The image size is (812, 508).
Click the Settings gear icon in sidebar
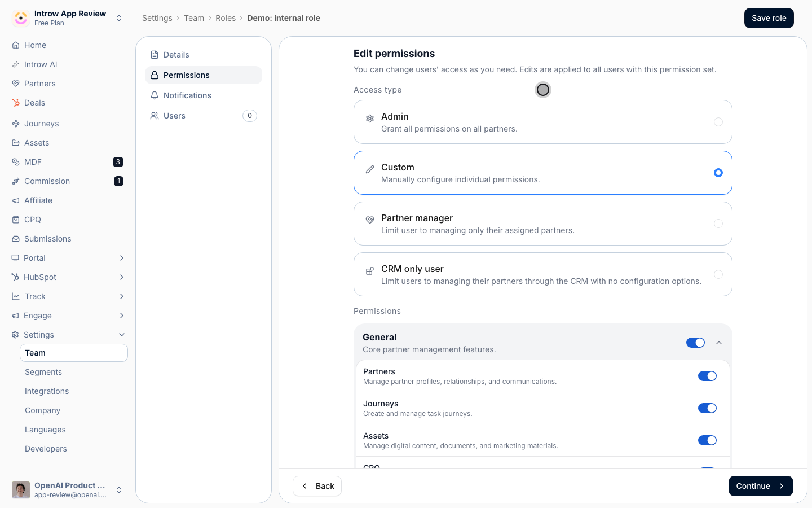(15, 335)
